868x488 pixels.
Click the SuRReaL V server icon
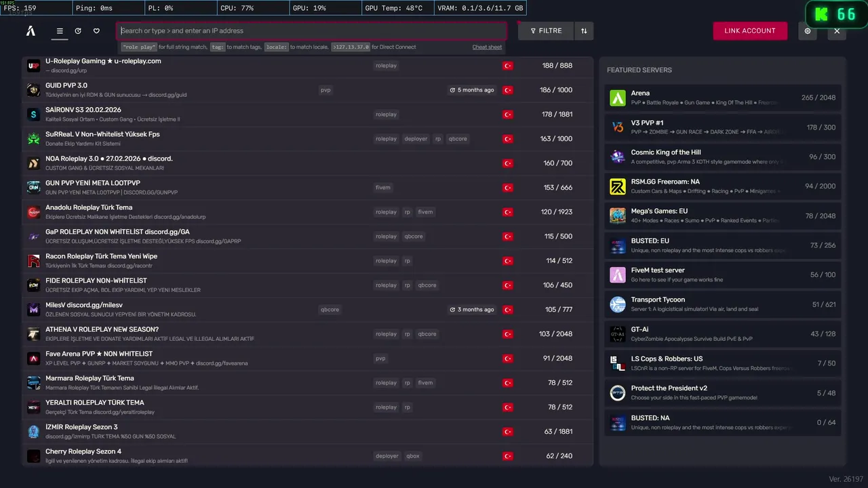coord(33,139)
